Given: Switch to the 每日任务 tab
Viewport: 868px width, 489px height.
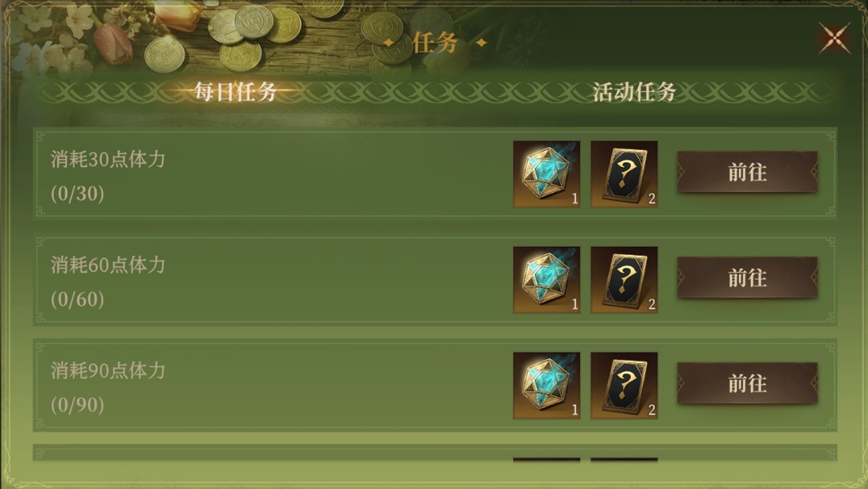Looking at the screenshot, I should (x=236, y=91).
